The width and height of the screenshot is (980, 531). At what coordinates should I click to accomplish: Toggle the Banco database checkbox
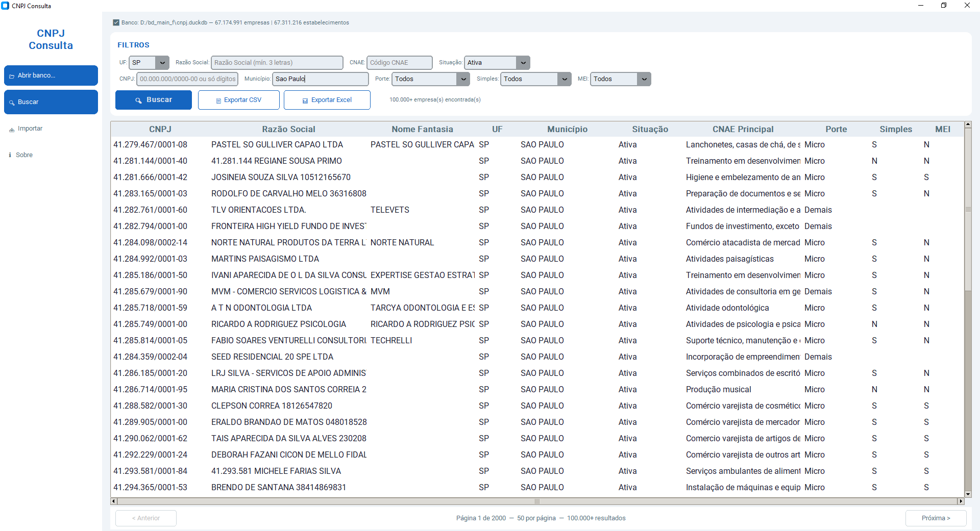(116, 22)
